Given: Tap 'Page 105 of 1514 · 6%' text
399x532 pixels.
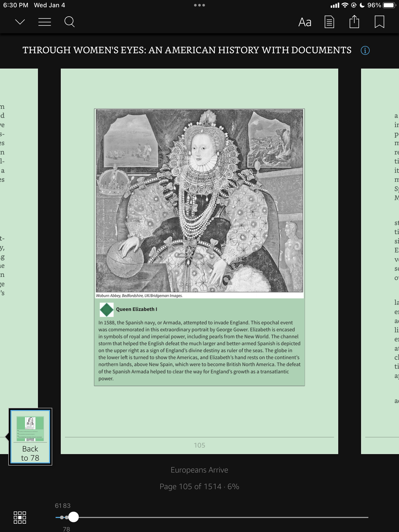Looking at the screenshot, I should pos(199,487).
